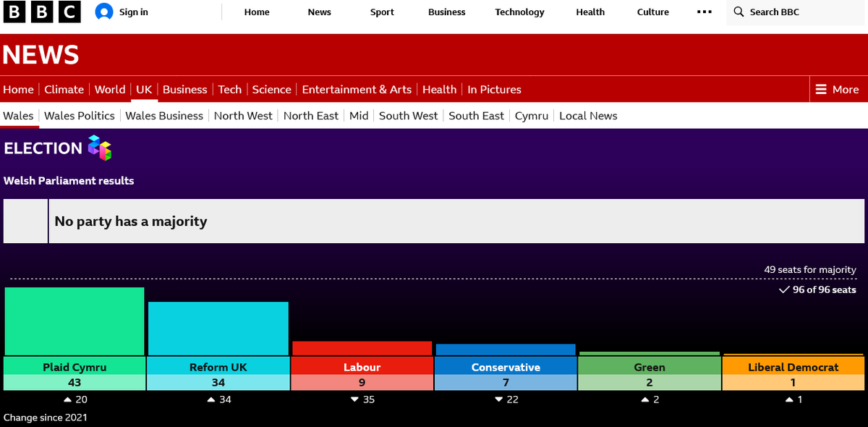
Task: Click the Reform UK party label
Action: (218, 367)
